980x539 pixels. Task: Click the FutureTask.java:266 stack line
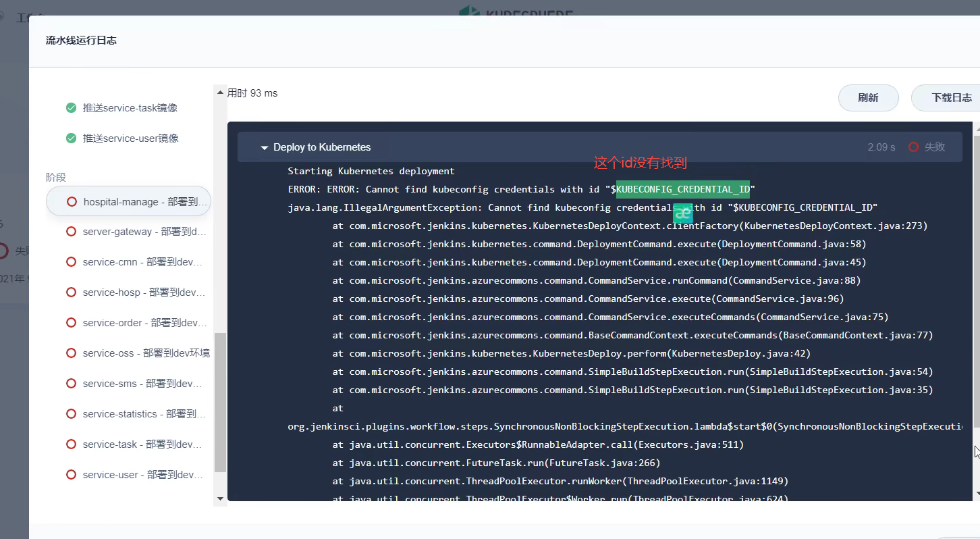pos(496,463)
